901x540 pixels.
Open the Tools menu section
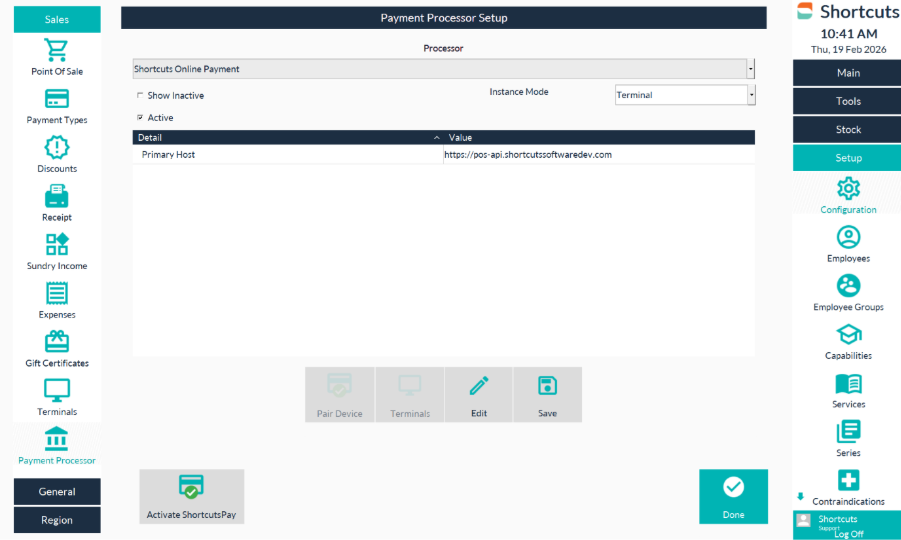click(848, 101)
